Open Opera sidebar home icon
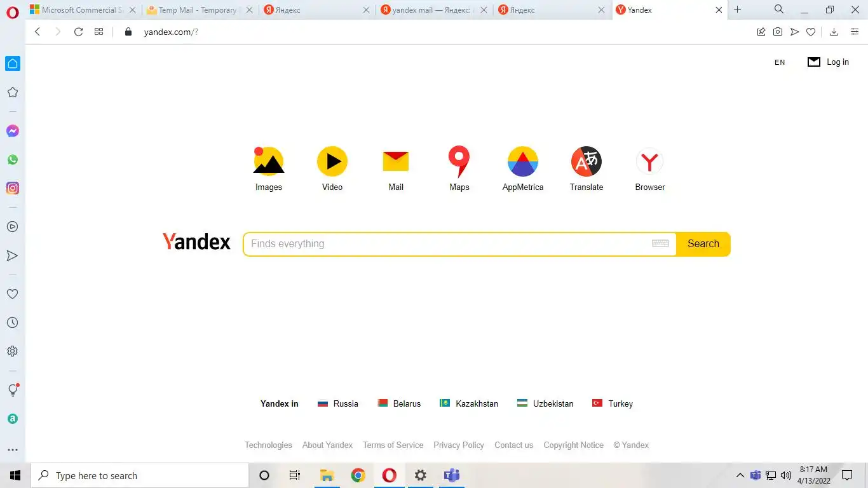Viewport: 868px width, 488px height. (13, 64)
